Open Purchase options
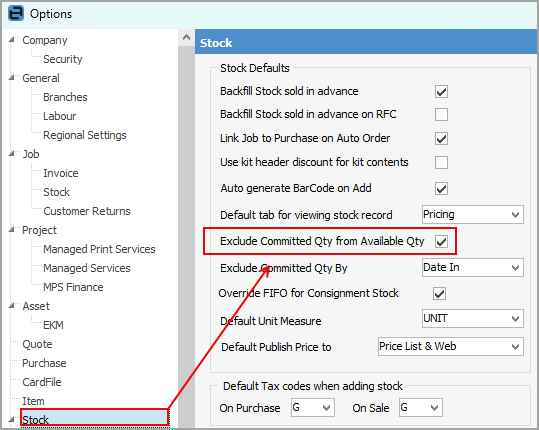This screenshot has width=539, height=430. click(44, 363)
